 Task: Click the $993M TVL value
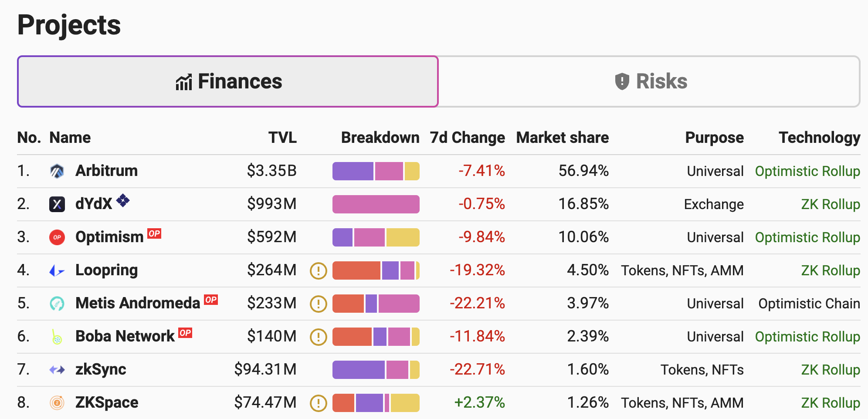(x=272, y=204)
